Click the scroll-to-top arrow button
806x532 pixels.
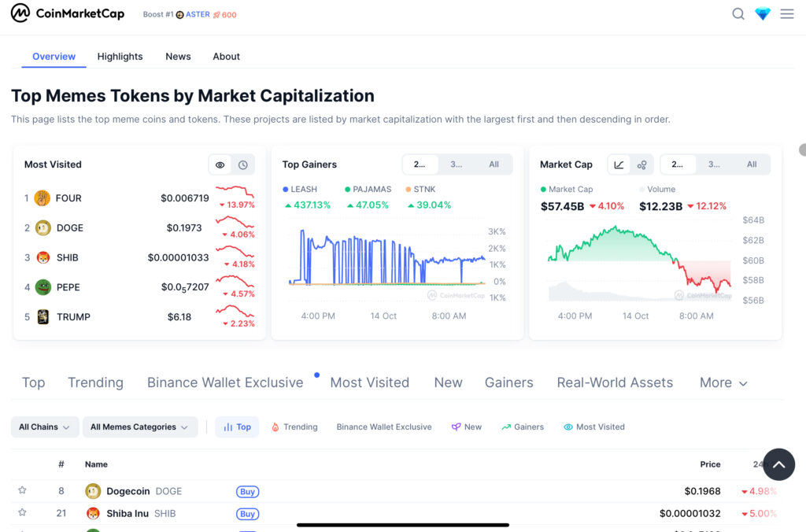click(778, 464)
